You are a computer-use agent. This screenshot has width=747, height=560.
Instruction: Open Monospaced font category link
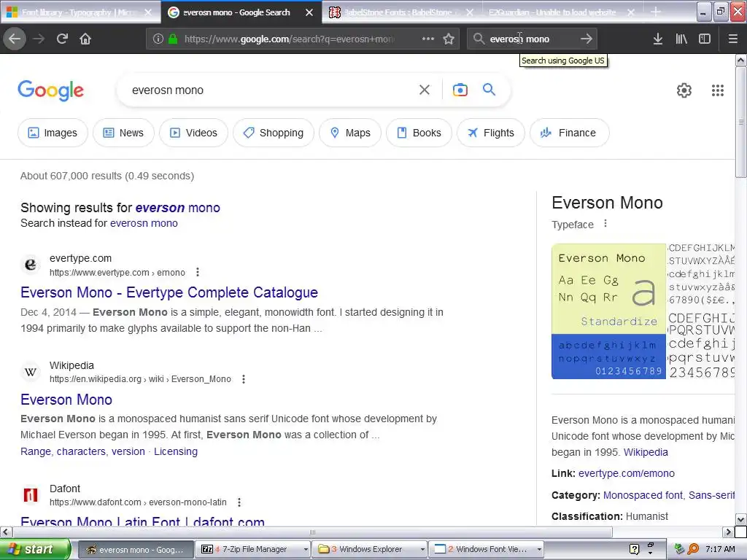coord(643,495)
